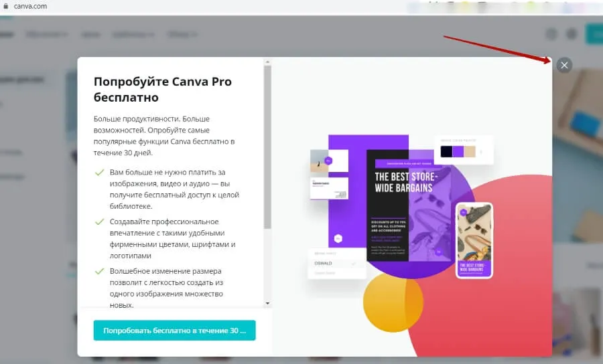Click the teal button in the page header

click(x=594, y=34)
